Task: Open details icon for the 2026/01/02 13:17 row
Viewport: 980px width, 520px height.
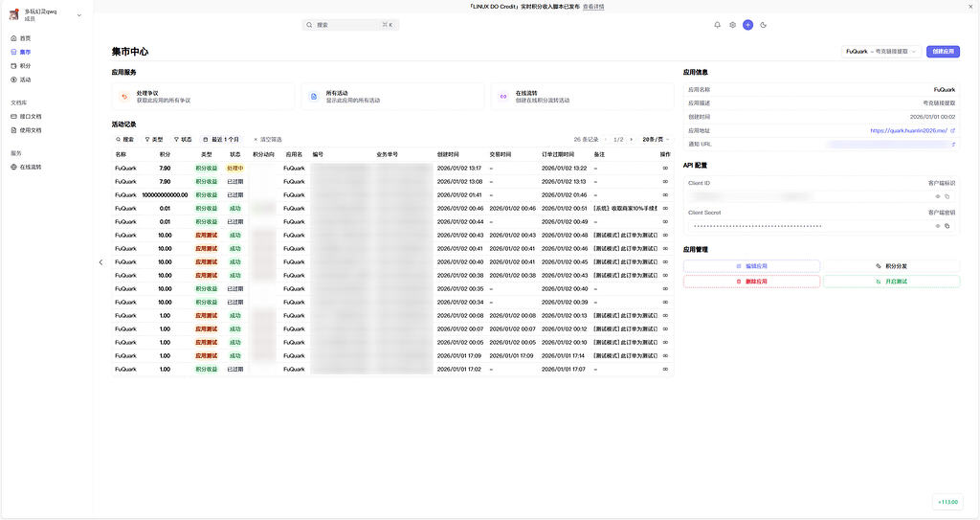Action: tap(665, 169)
